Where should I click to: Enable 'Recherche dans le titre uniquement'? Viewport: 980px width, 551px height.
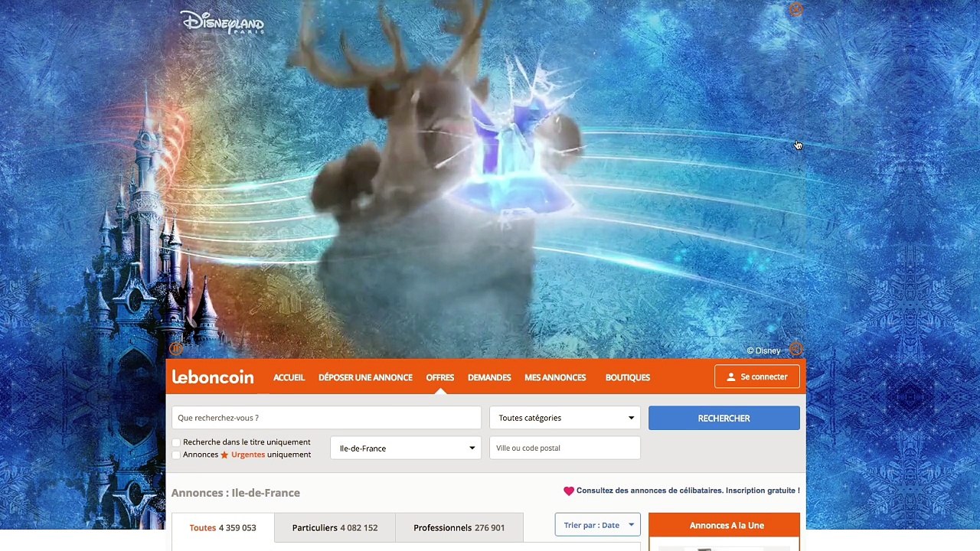pos(176,442)
